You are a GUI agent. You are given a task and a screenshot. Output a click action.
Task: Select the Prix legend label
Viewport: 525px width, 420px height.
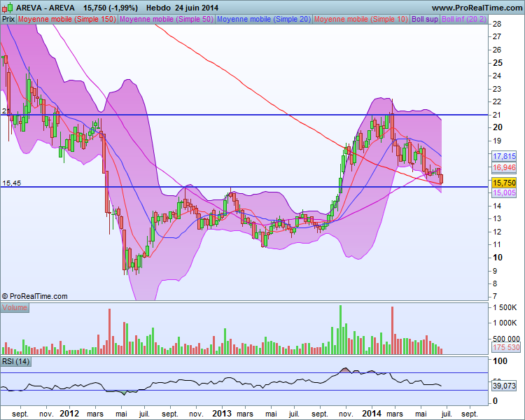point(8,19)
